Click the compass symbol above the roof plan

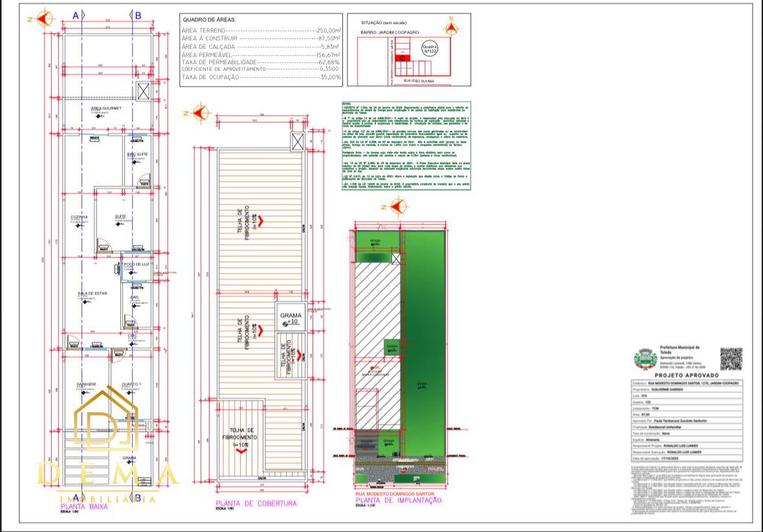pos(202,113)
